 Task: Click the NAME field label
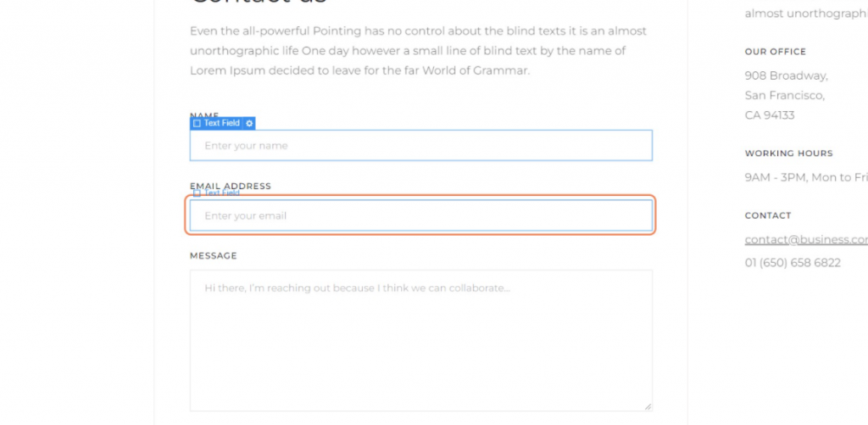click(204, 115)
